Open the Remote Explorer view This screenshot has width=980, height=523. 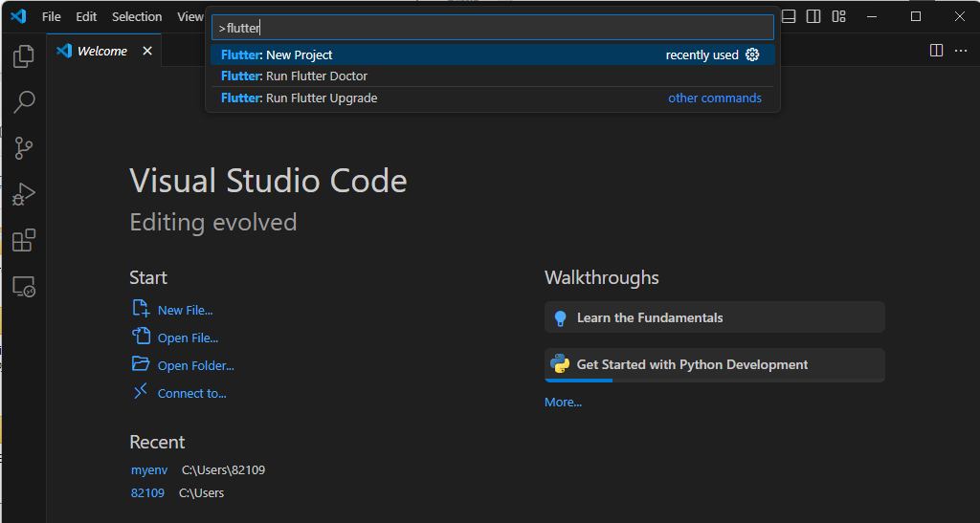23,287
